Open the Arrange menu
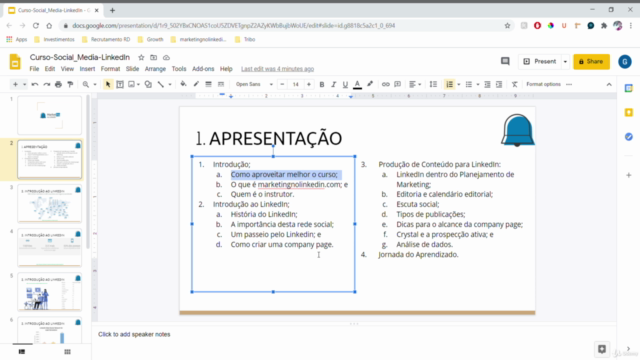 click(155, 69)
